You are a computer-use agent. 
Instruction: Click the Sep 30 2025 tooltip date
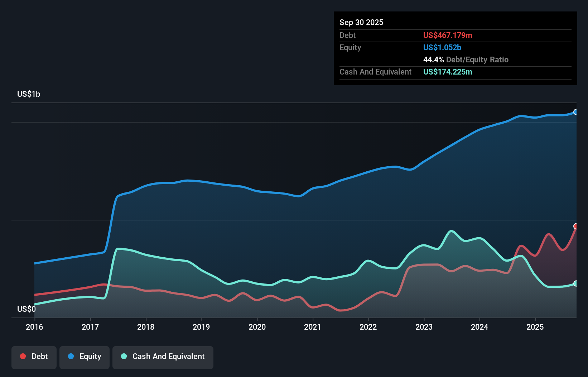click(x=361, y=22)
